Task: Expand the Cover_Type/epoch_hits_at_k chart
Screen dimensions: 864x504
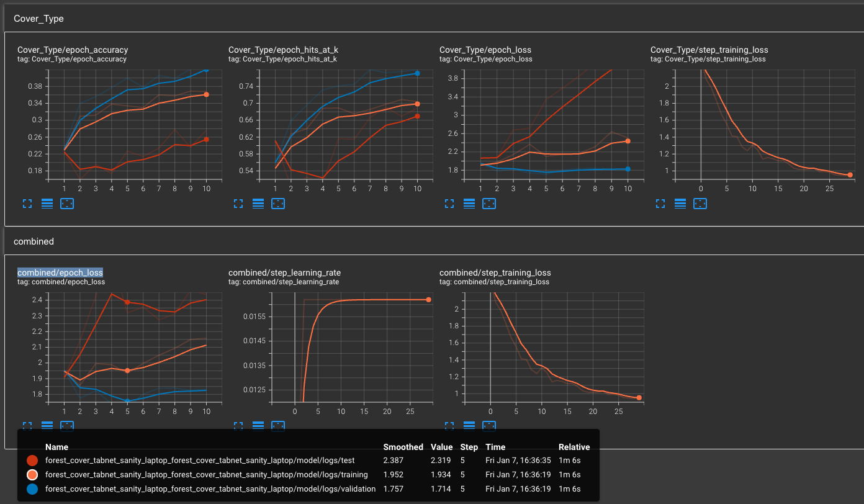Action: (x=238, y=203)
